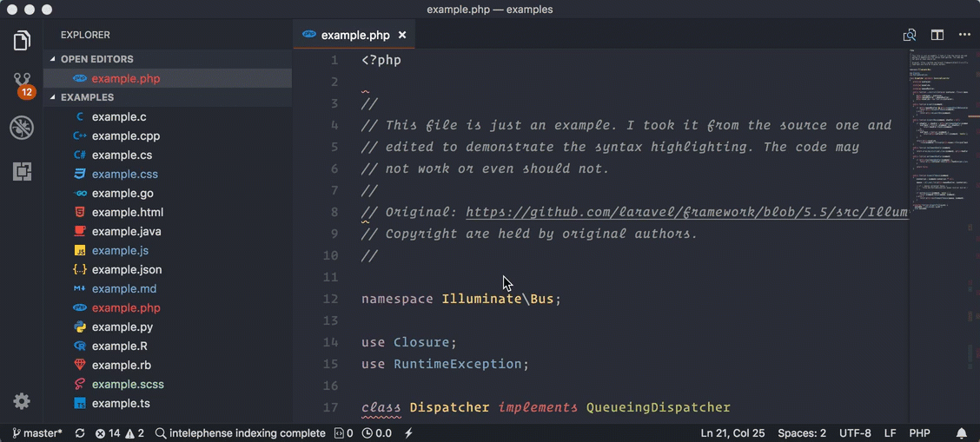The image size is (980, 442).
Task: Click the <?php opening tag
Action: [381, 61]
